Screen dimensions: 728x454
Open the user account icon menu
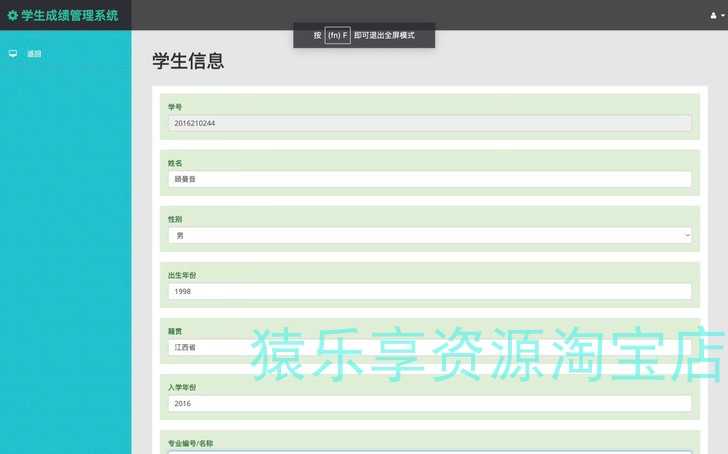coord(716,16)
